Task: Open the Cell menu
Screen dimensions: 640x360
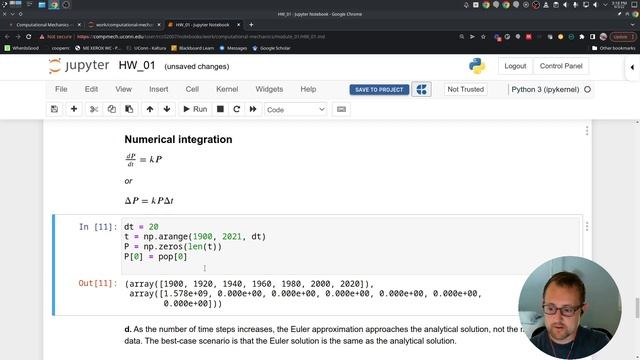Action: coord(192,89)
